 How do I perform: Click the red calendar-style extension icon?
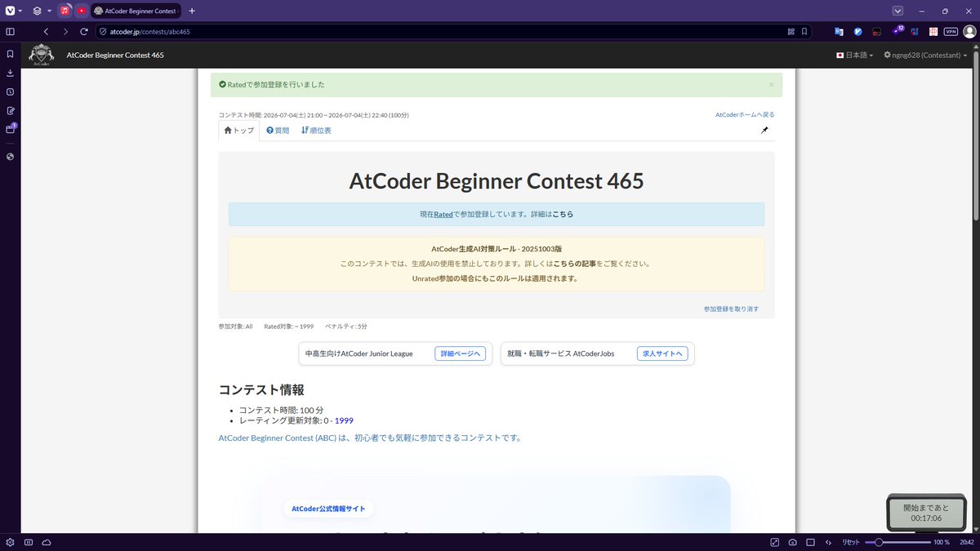[933, 32]
